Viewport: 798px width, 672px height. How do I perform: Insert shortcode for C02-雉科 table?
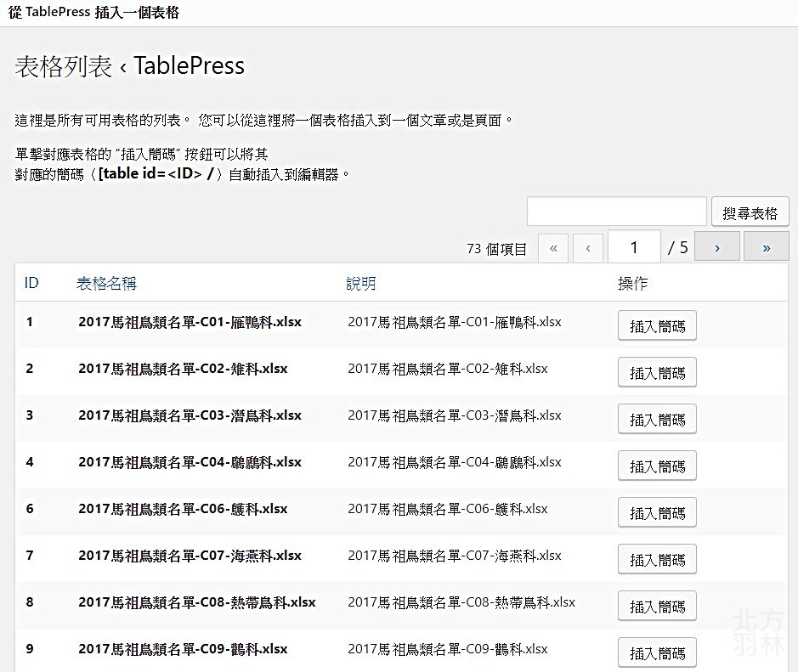pyautogui.click(x=657, y=372)
